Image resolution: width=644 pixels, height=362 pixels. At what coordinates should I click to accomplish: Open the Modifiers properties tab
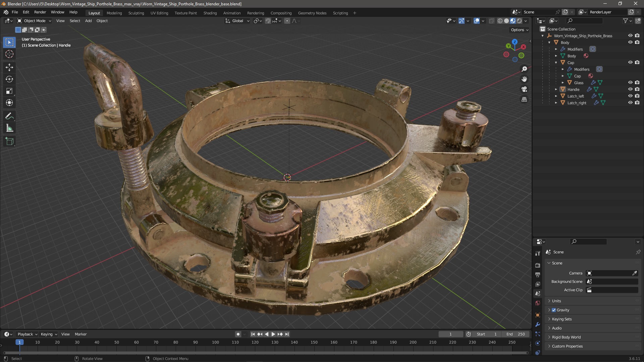point(538,324)
